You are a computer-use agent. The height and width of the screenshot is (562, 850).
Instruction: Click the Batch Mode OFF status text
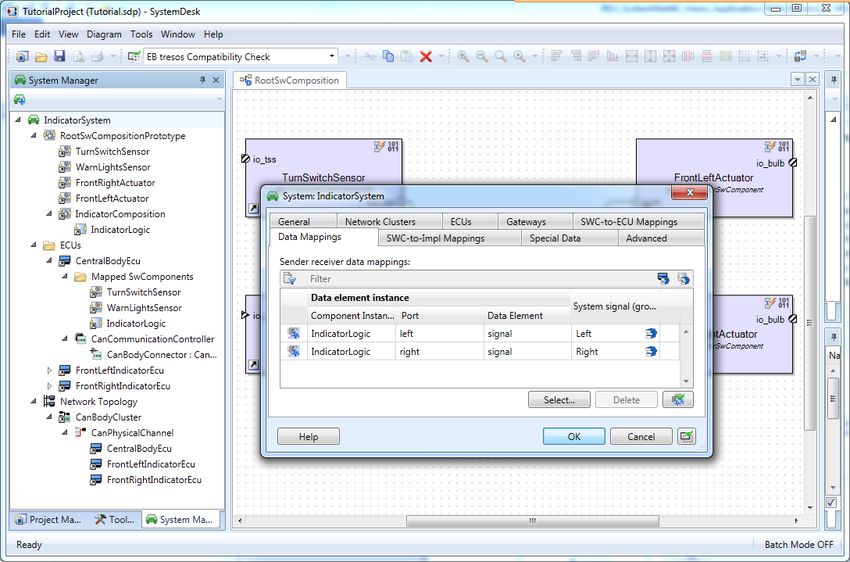(x=799, y=544)
